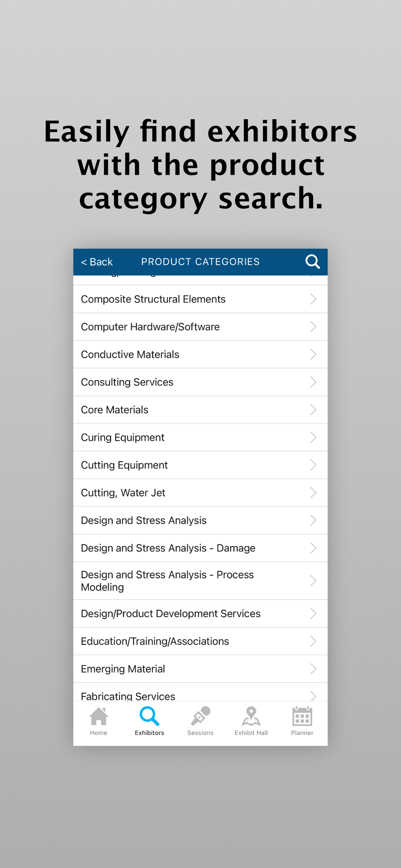The image size is (401, 868).
Task: Go back using the Back button
Action: coord(97,262)
